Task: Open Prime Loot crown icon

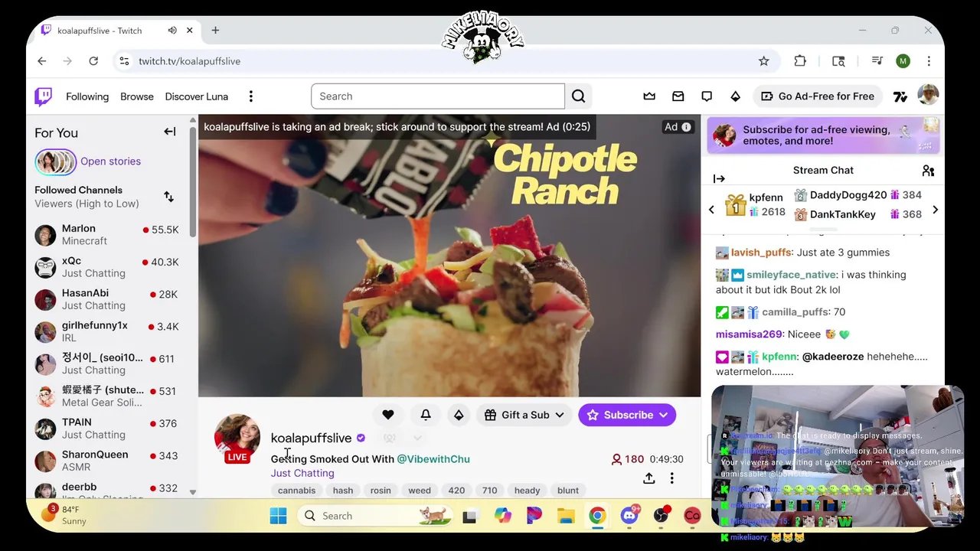Action: pyautogui.click(x=649, y=96)
